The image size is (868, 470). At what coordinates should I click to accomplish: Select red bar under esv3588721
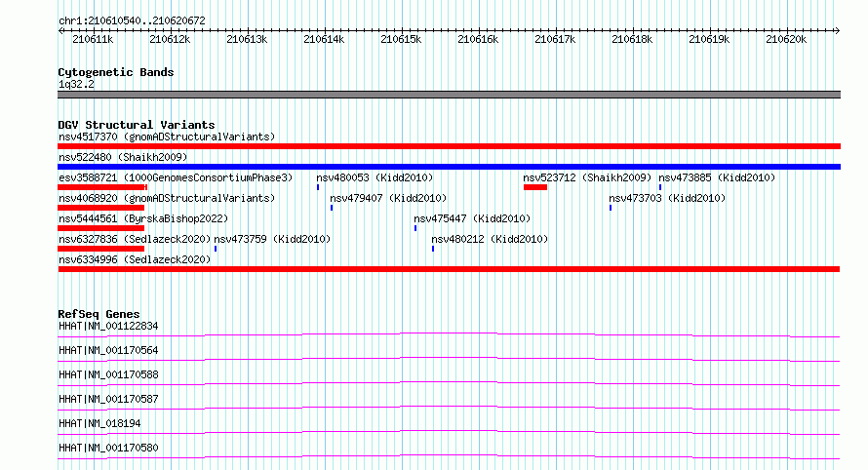pos(101,187)
